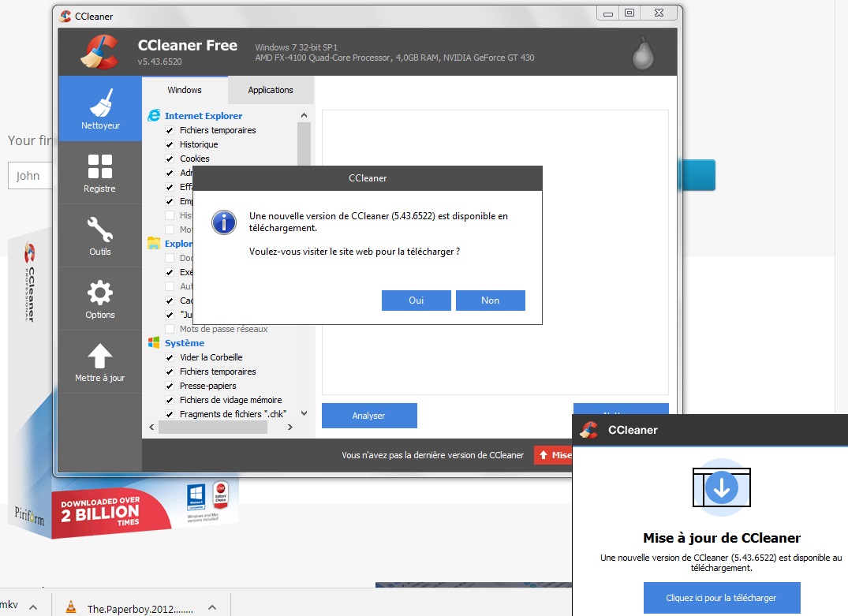Click the first name field showing John
The image size is (848, 616).
[x=30, y=176]
